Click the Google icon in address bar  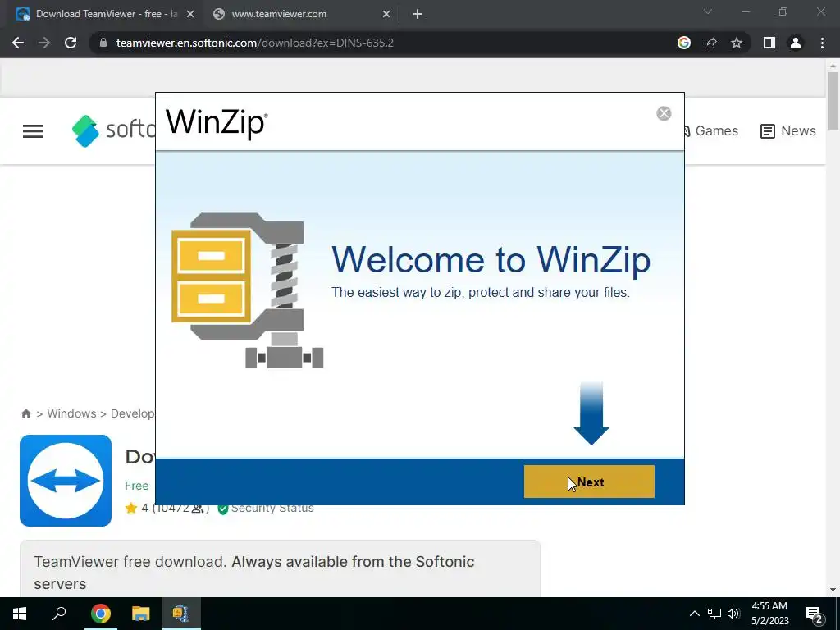[x=684, y=43]
